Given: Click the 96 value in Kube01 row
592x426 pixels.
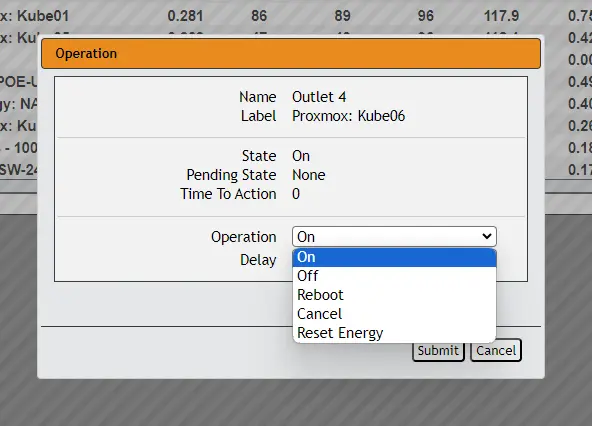Looking at the screenshot, I should [x=426, y=16].
